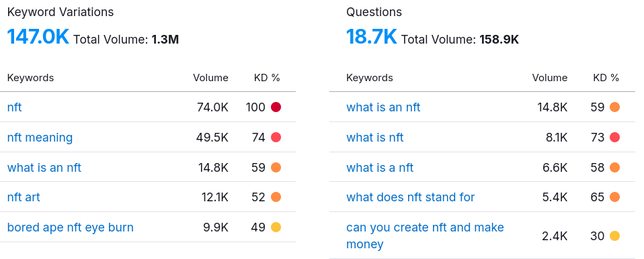This screenshot has height=259, width=644.
Task: Open 'what is an nft' under Keyword Variations
Action: point(44,168)
